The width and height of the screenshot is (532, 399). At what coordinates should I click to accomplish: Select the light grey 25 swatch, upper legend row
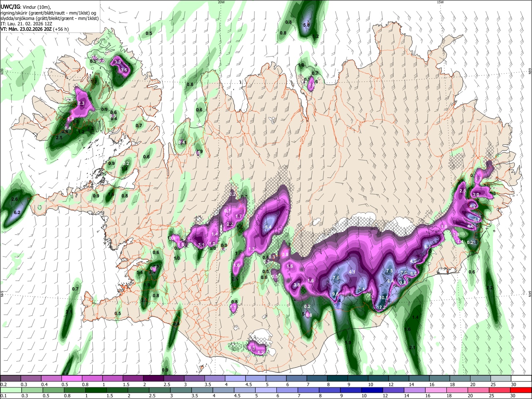501,378
